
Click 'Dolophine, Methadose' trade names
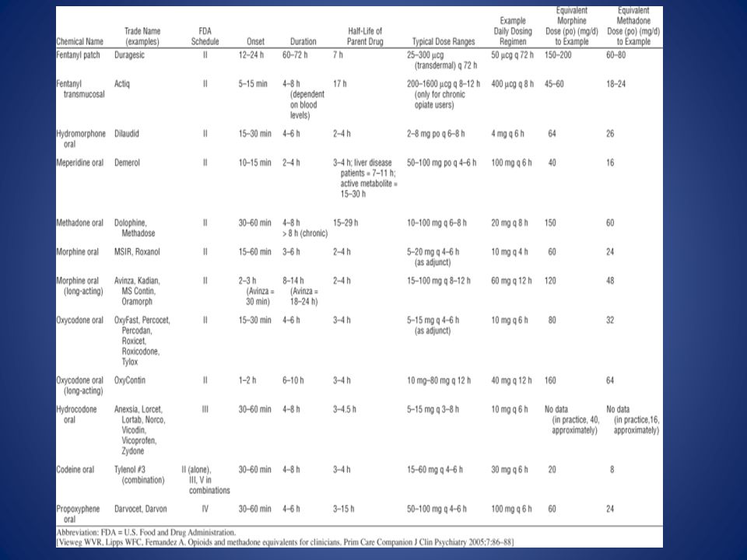135,228
